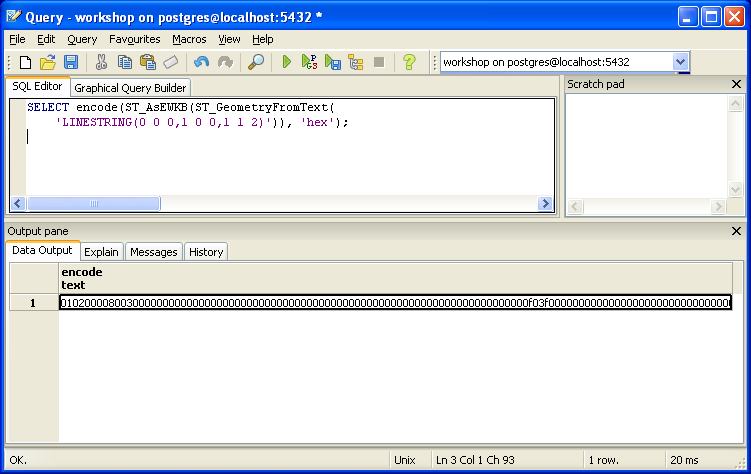Undo the last edit with blue arrow
The height and width of the screenshot is (474, 751).
(202, 62)
